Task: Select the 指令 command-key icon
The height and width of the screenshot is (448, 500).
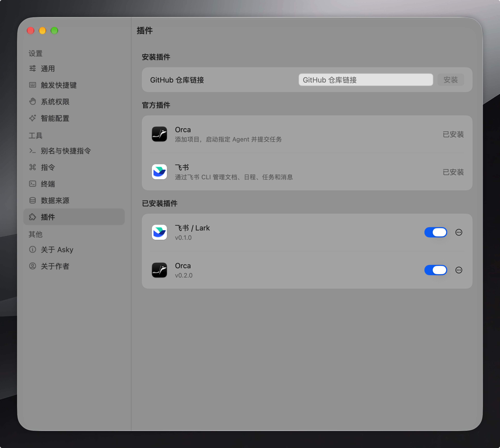Action: pyautogui.click(x=32, y=167)
